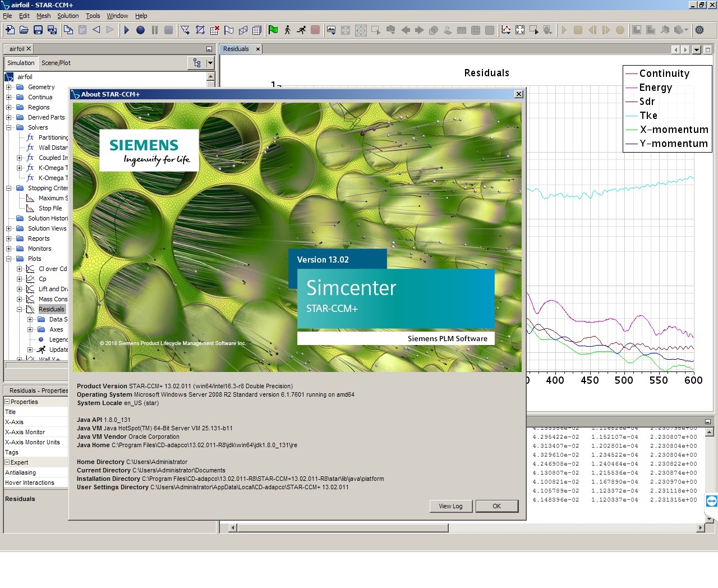Click the Update node running-figure icon
Image resolution: width=718 pixels, height=588 pixels.
pyautogui.click(x=42, y=350)
